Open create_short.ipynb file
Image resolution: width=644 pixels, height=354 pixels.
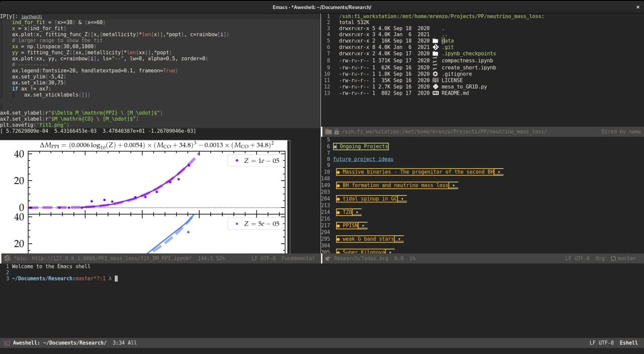pyautogui.click(x=468, y=67)
